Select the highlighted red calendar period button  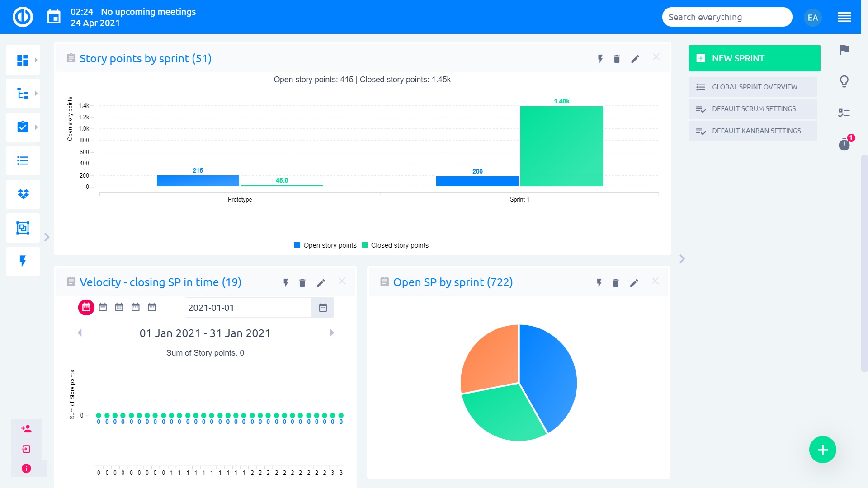[x=86, y=307]
